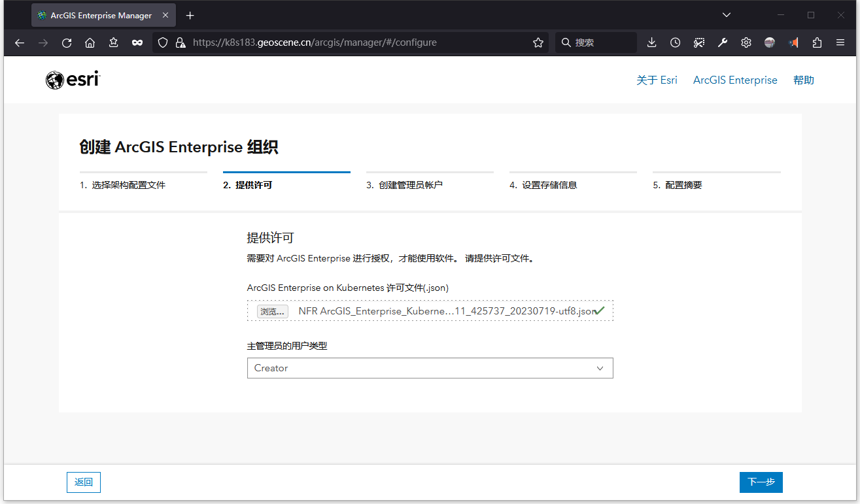
Task: Close the ArcGIS Enterprise Manager tab
Action: coord(166,15)
